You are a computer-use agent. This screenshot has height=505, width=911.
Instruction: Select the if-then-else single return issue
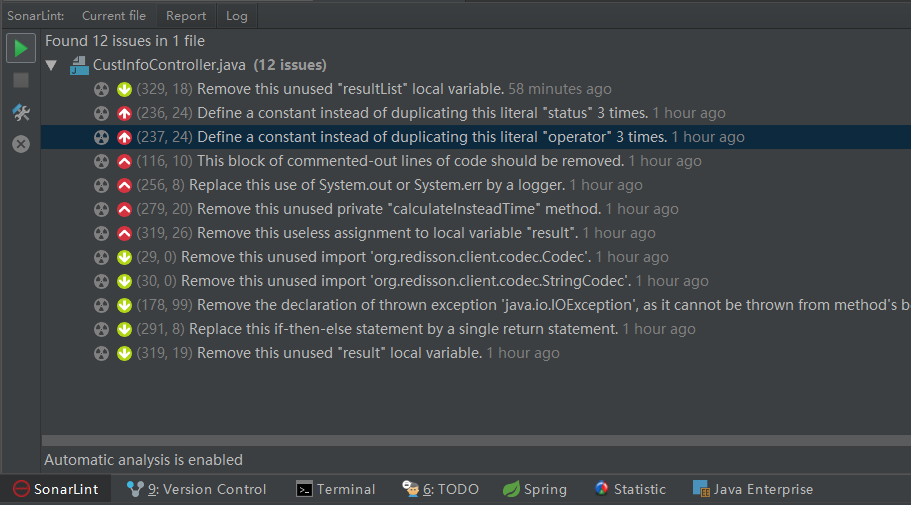coord(407,329)
